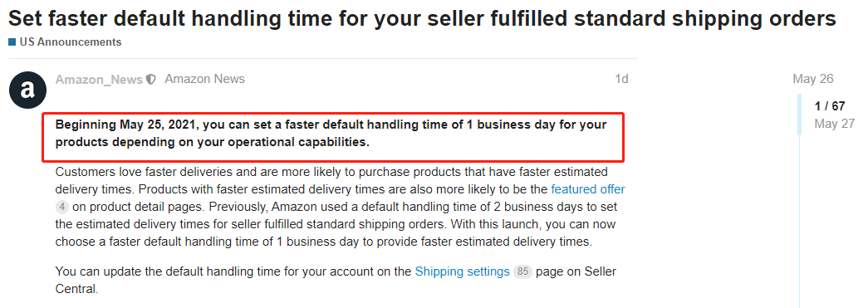Click the '85' click-count badge

click(522, 272)
